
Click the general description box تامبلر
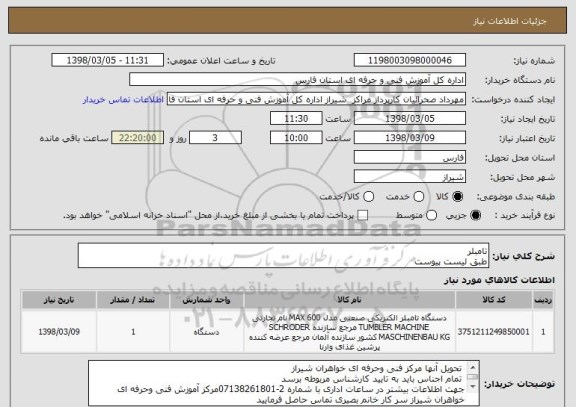click(x=283, y=256)
